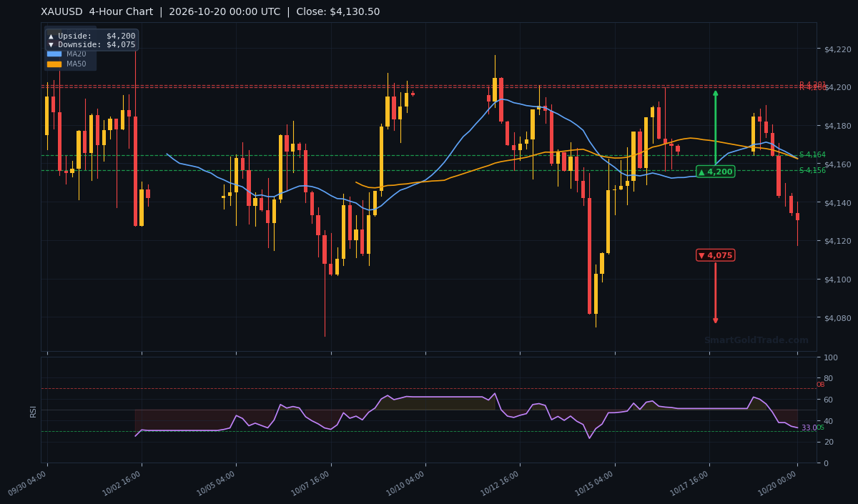Click the 40 tick on RSI axis
Image resolution: width=858 pixels, height=504 pixels.
(x=828, y=420)
